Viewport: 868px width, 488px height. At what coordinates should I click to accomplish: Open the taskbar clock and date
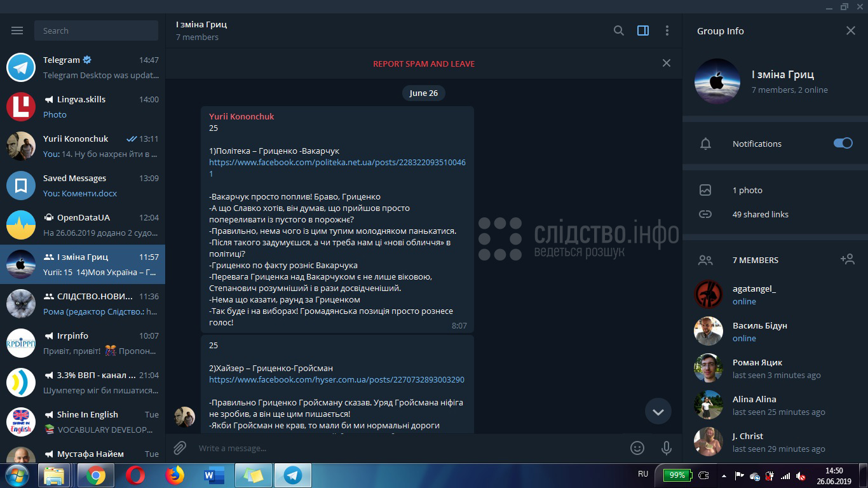click(x=834, y=475)
